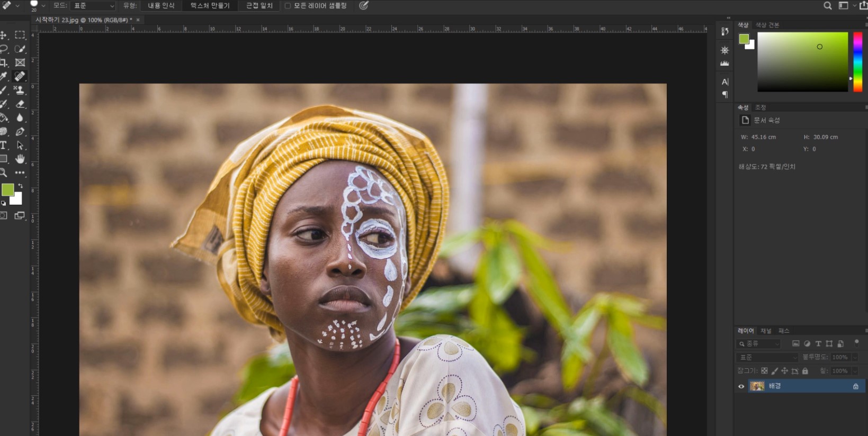The width and height of the screenshot is (868, 436).
Task: Click the 내용 인식 type button
Action: [161, 6]
